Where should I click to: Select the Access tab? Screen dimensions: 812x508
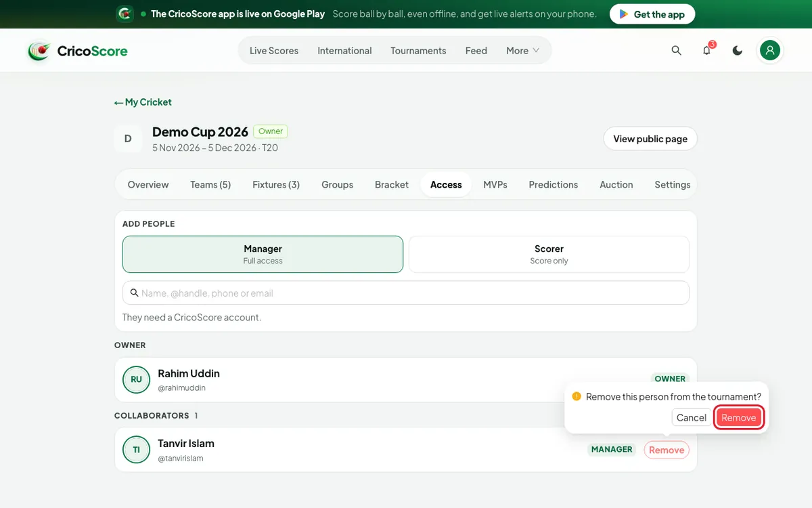point(446,184)
